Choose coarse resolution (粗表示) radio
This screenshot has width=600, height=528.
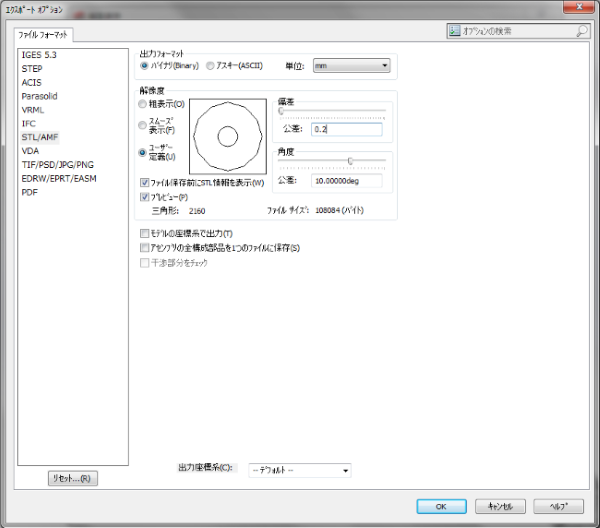point(142,104)
